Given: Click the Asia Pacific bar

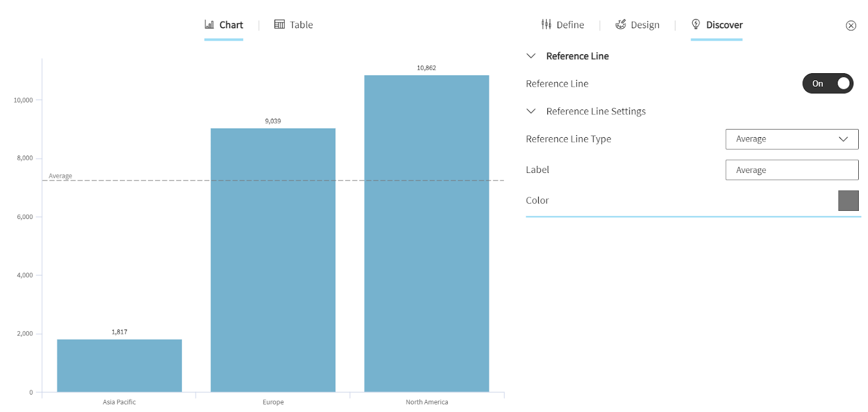Looking at the screenshot, I should (119, 365).
